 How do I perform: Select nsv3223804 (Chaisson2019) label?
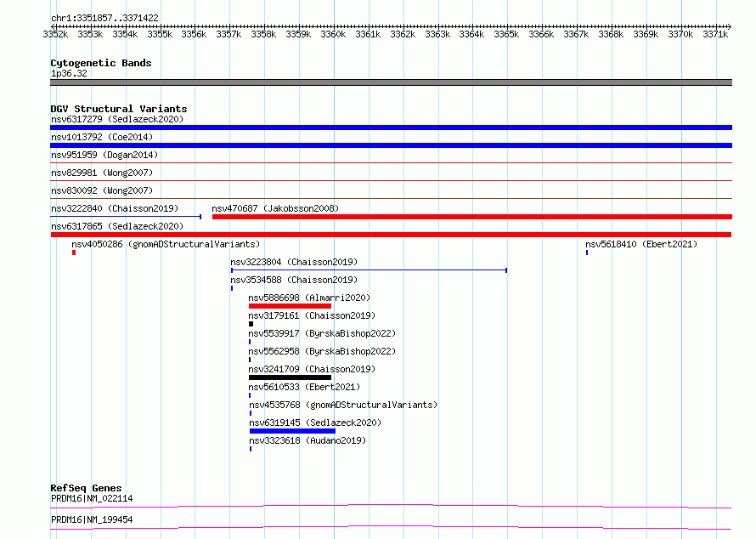(x=294, y=262)
